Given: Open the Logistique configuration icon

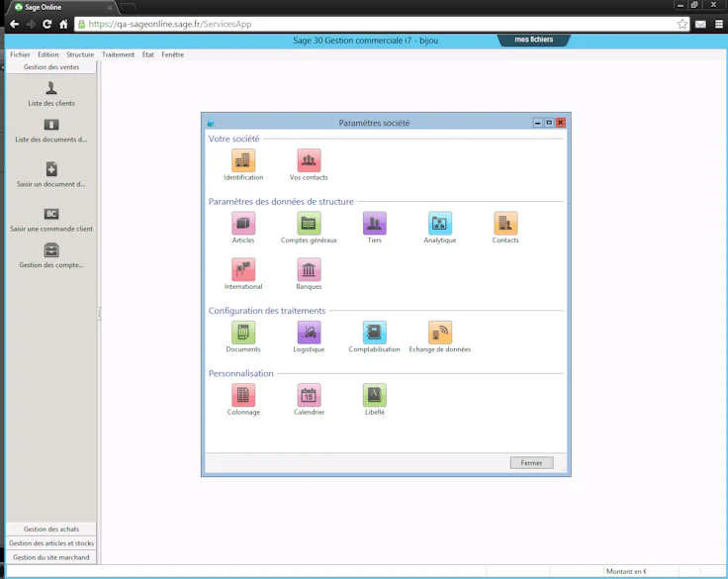Looking at the screenshot, I should click(309, 333).
